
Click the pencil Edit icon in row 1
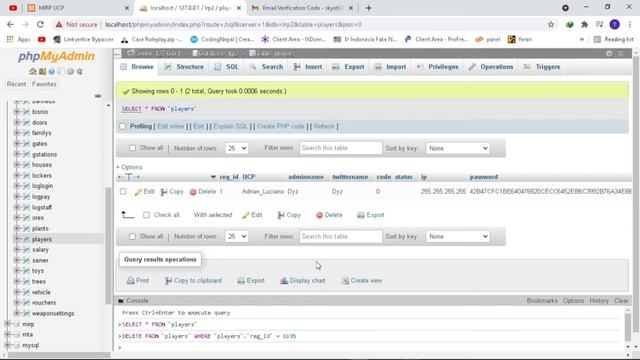138,191
